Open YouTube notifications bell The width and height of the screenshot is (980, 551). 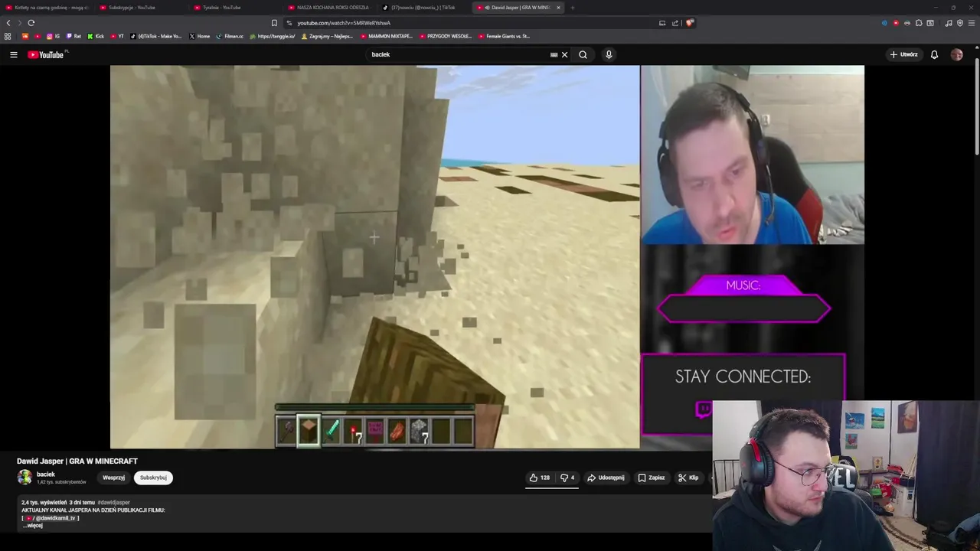pos(934,54)
